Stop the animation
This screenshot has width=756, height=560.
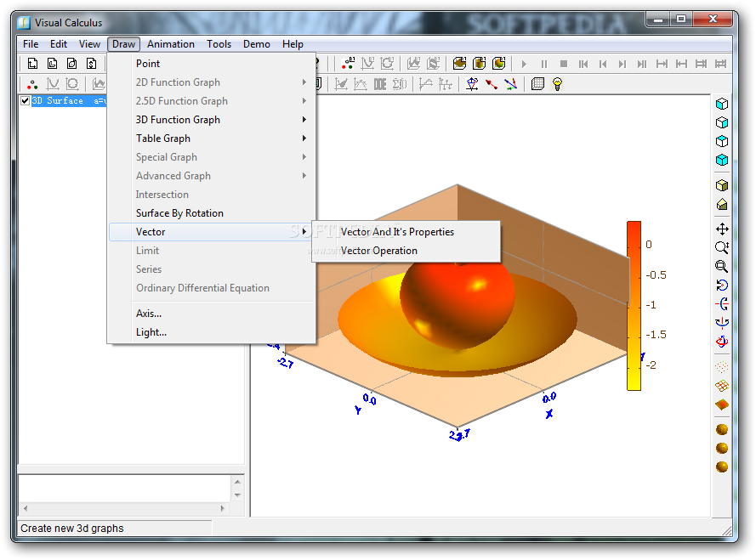click(x=564, y=64)
